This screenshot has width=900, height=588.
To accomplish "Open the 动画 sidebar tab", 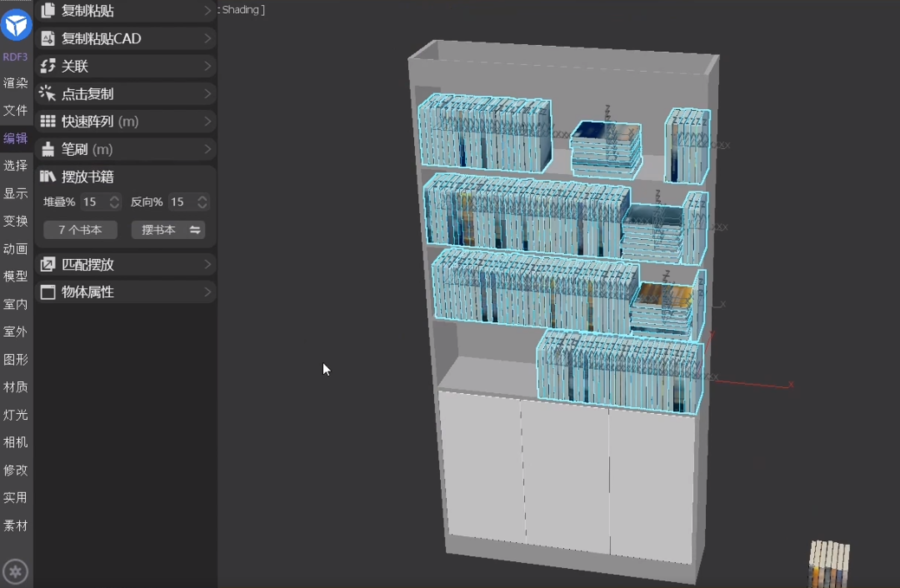I will pyautogui.click(x=15, y=249).
